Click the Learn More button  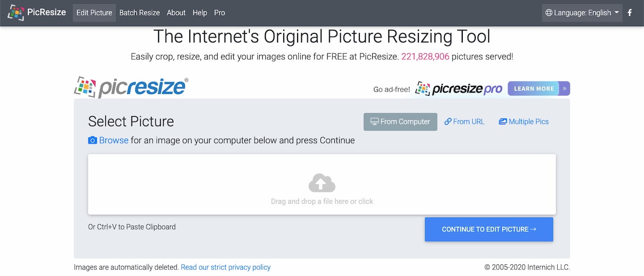pos(534,89)
